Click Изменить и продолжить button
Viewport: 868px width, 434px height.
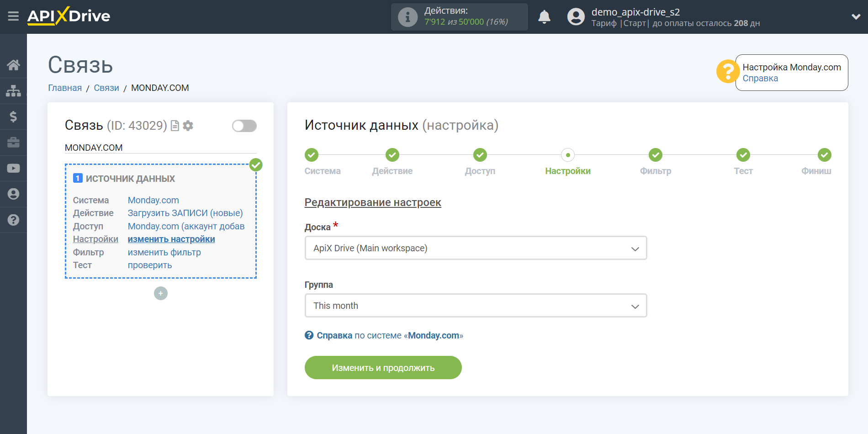[x=383, y=368]
